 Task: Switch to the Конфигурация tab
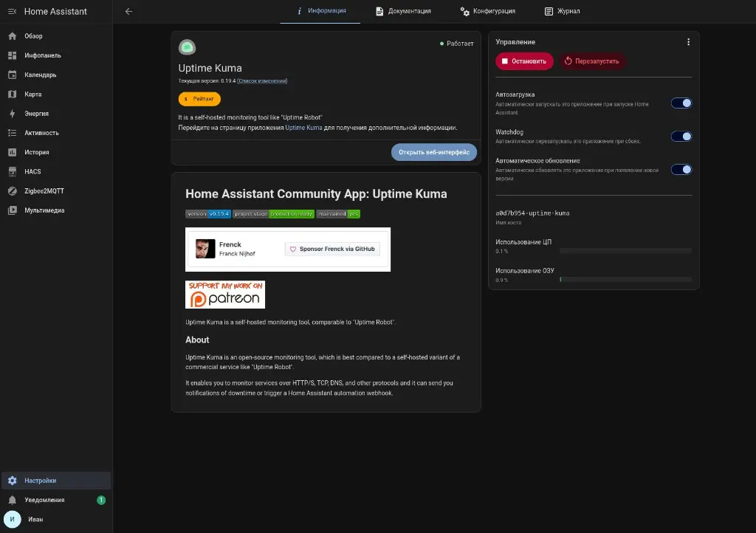click(487, 11)
